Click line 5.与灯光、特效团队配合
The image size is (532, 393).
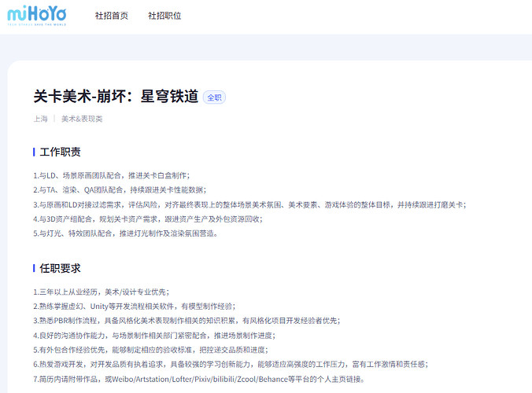click(126, 233)
